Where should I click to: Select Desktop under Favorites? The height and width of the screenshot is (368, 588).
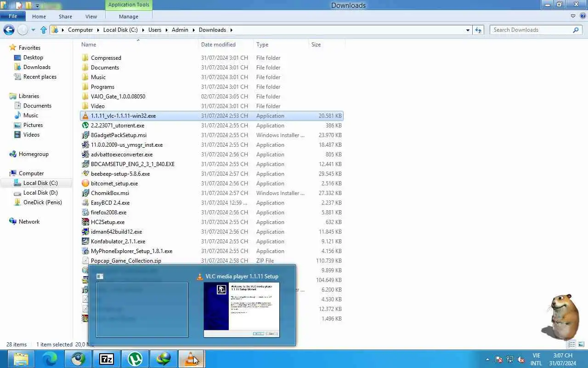tap(33, 57)
